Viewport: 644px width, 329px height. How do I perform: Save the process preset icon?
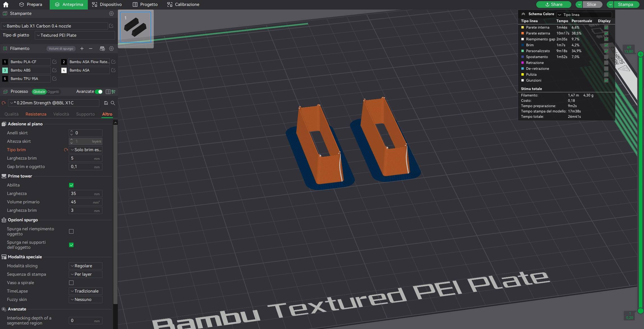[106, 103]
